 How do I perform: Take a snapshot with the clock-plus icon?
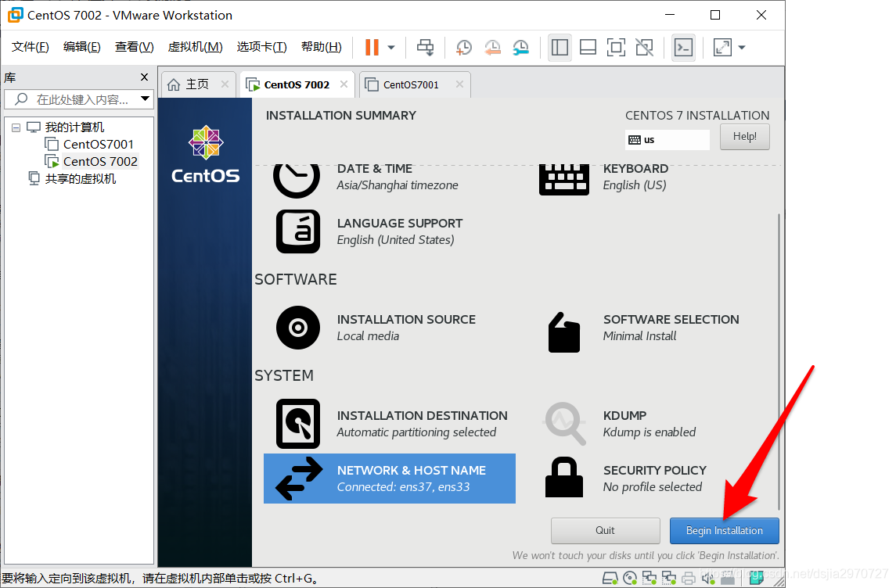pyautogui.click(x=463, y=48)
